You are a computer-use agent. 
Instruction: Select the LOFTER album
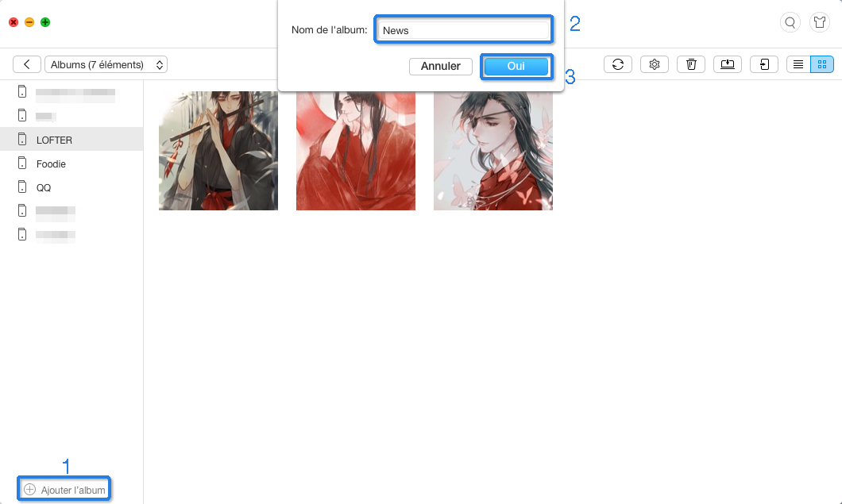click(x=71, y=140)
